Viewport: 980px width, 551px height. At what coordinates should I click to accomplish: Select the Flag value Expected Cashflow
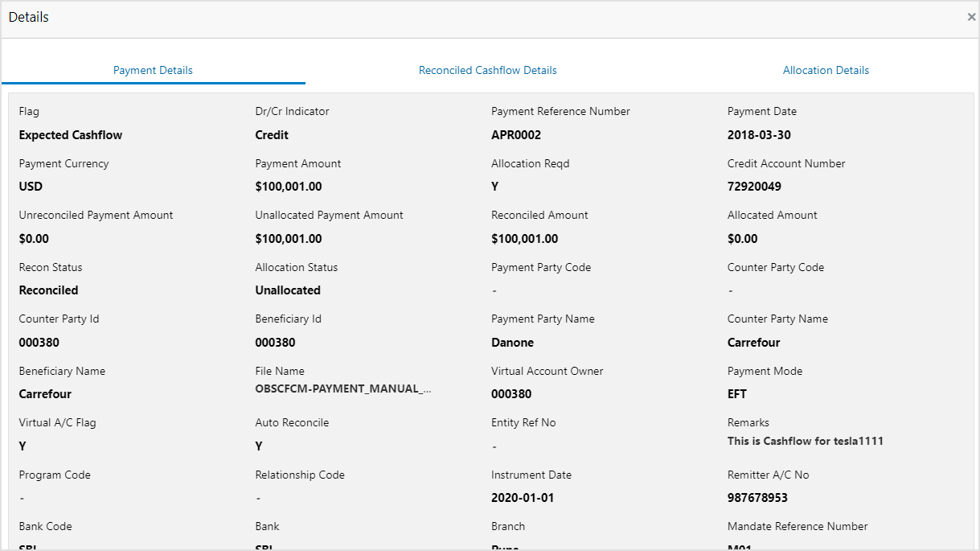coord(71,135)
